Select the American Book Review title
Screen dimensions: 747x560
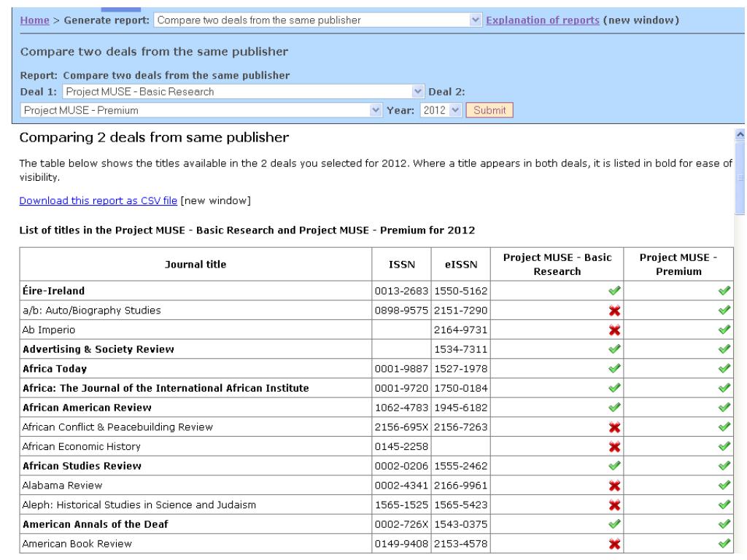77,544
